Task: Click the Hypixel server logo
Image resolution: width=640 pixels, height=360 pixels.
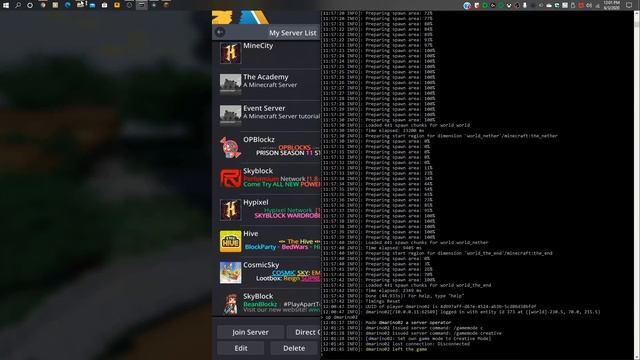Action: coord(230,210)
